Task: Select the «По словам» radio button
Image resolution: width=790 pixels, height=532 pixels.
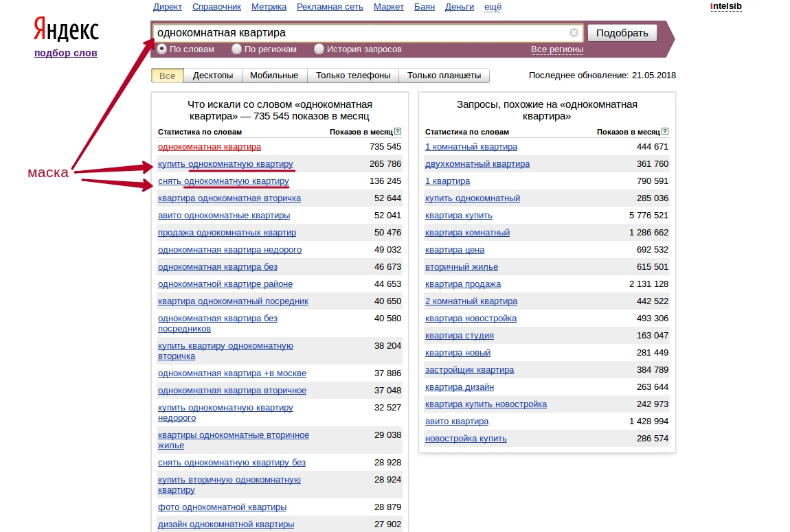Action: 162,49
